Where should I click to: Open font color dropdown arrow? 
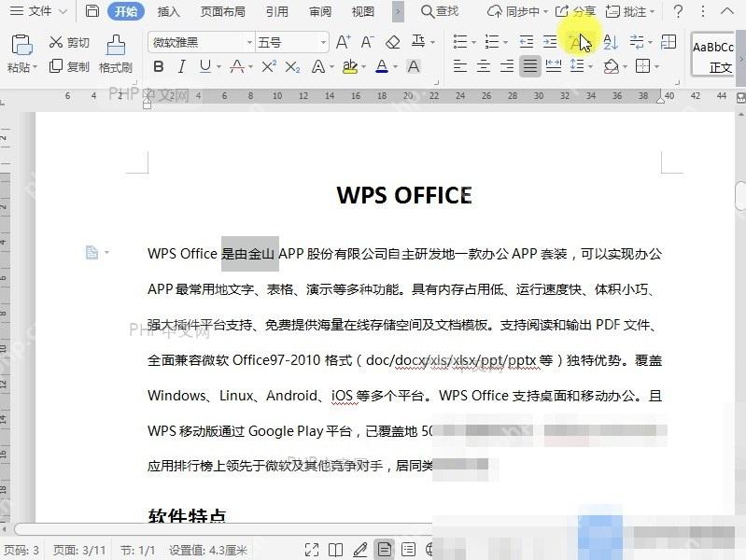395,66
